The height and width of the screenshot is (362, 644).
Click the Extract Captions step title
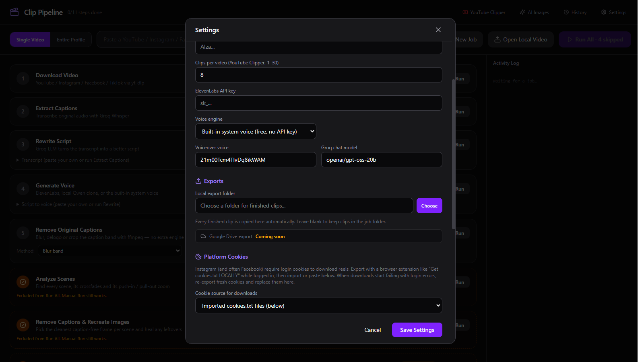(x=56, y=108)
